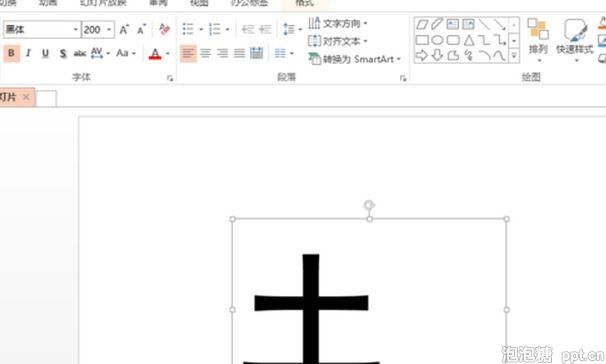
Task: Click the text box rotation handle
Action: [x=369, y=205]
